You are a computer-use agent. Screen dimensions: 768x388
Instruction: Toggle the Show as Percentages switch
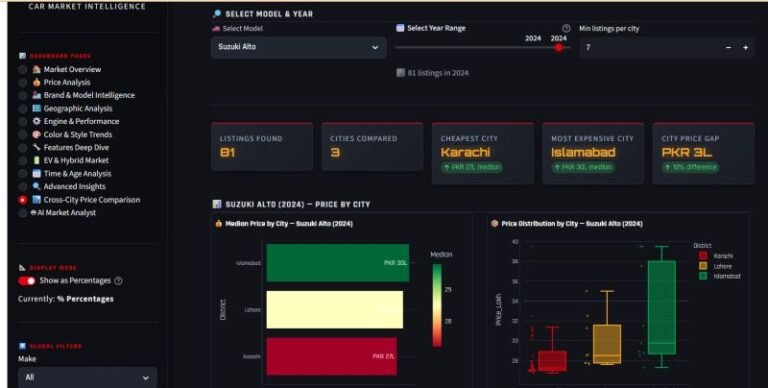pos(27,281)
